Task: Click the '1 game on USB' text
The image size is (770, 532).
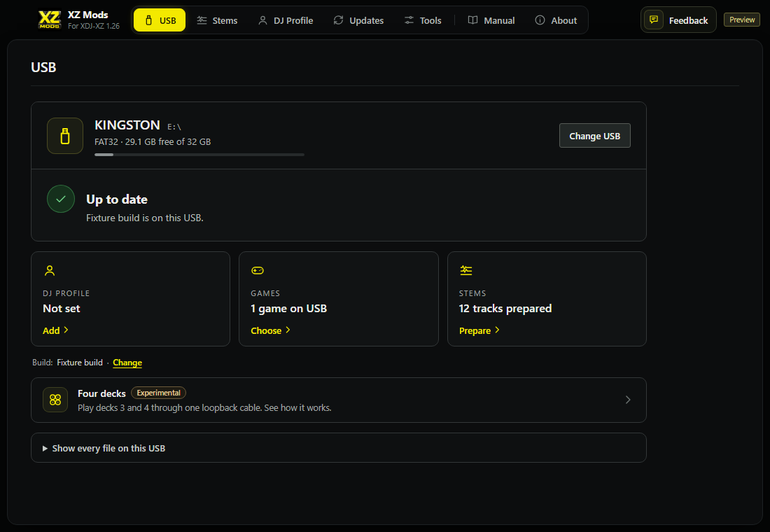Action: (x=288, y=309)
